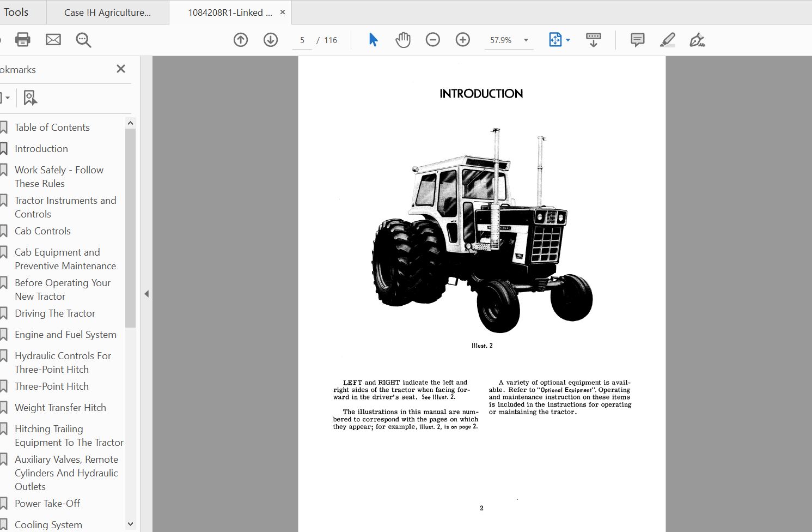Screen dimensions: 812x532
Task: Go to Tractor Instruments and Controls bookmark
Action: click(65, 207)
